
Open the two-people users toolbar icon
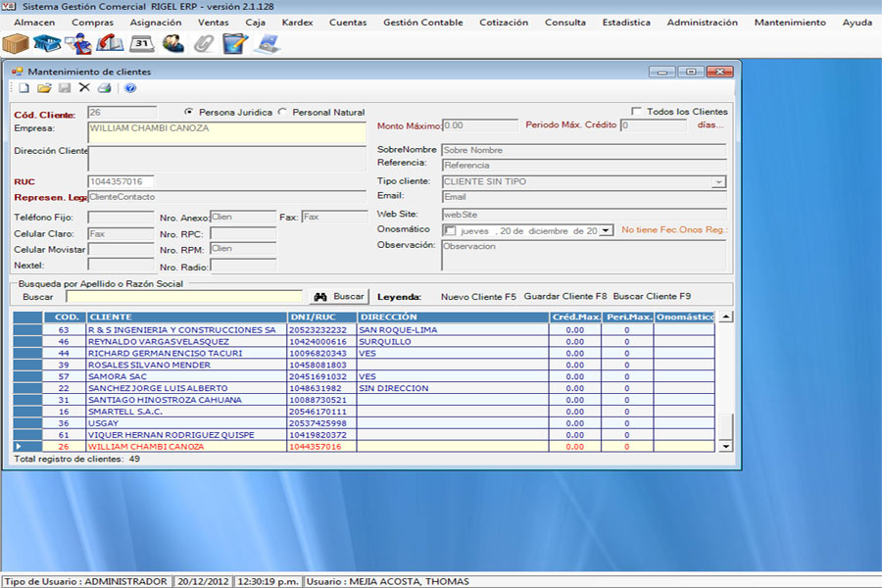click(173, 43)
